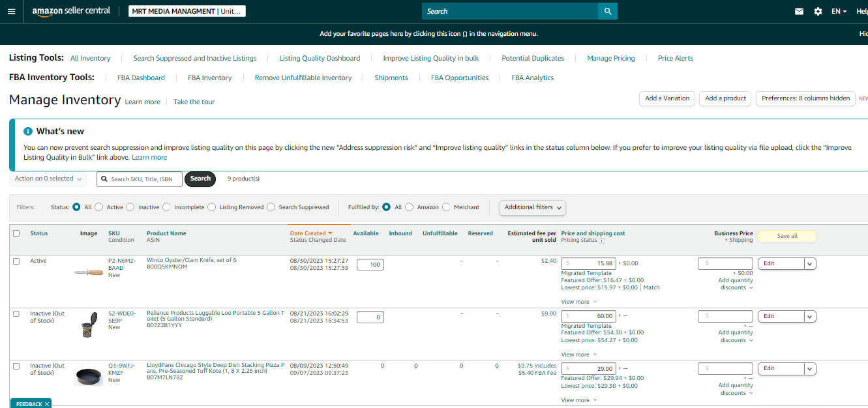Expand View more for Winco knife pricing
868x408 pixels.
coord(578,302)
